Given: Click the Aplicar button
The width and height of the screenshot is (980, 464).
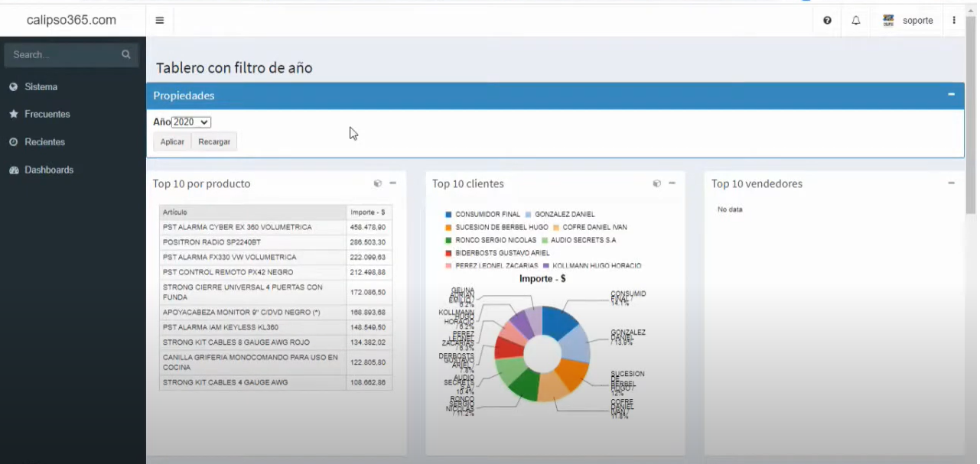Looking at the screenshot, I should coord(172,141).
